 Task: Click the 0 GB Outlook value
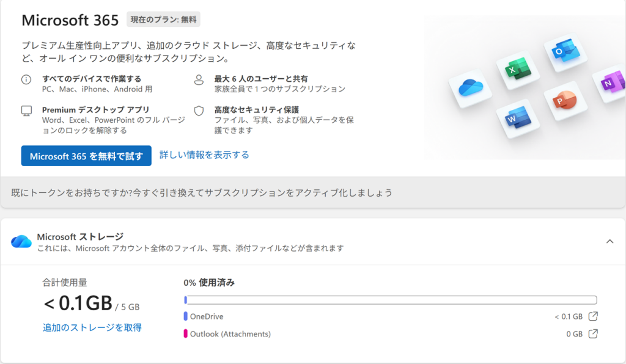[575, 334]
